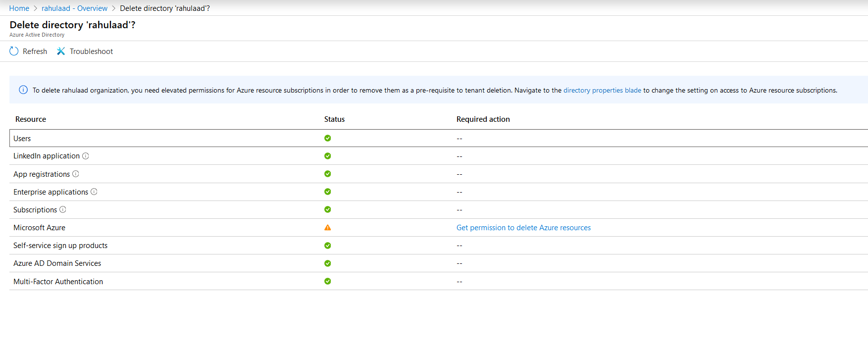This screenshot has width=868, height=352.
Task: Click green check status for Enterprise applications
Action: (328, 192)
